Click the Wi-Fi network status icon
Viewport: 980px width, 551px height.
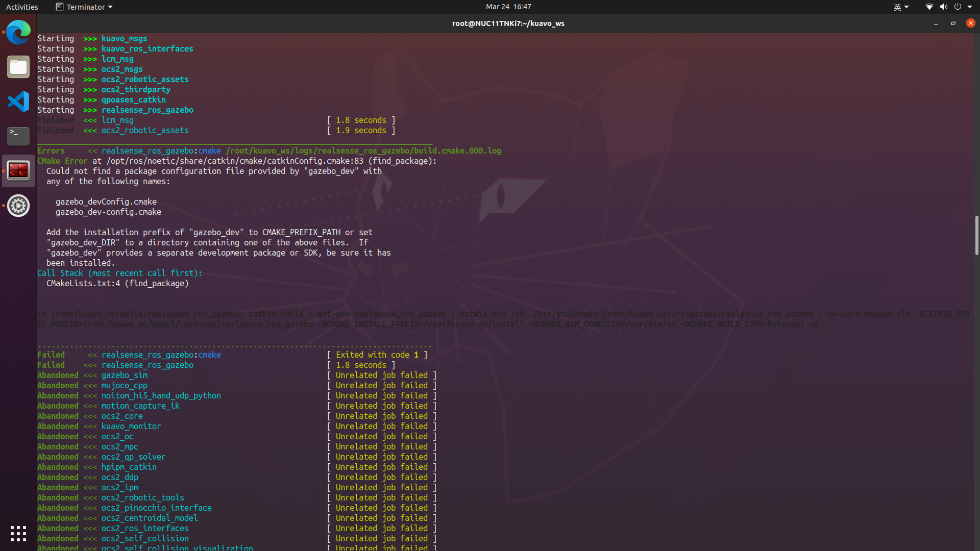tap(929, 7)
